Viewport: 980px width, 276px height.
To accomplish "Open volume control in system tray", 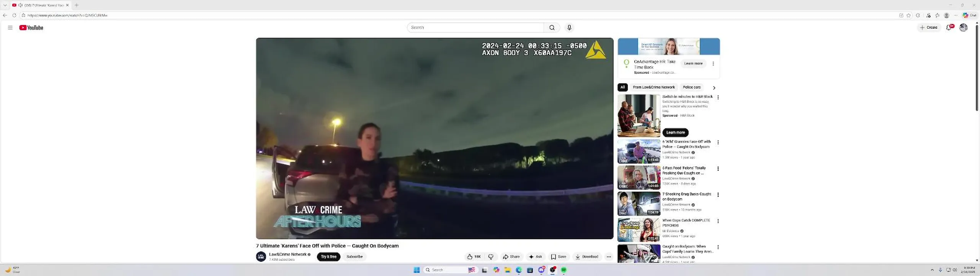I will point(955,270).
